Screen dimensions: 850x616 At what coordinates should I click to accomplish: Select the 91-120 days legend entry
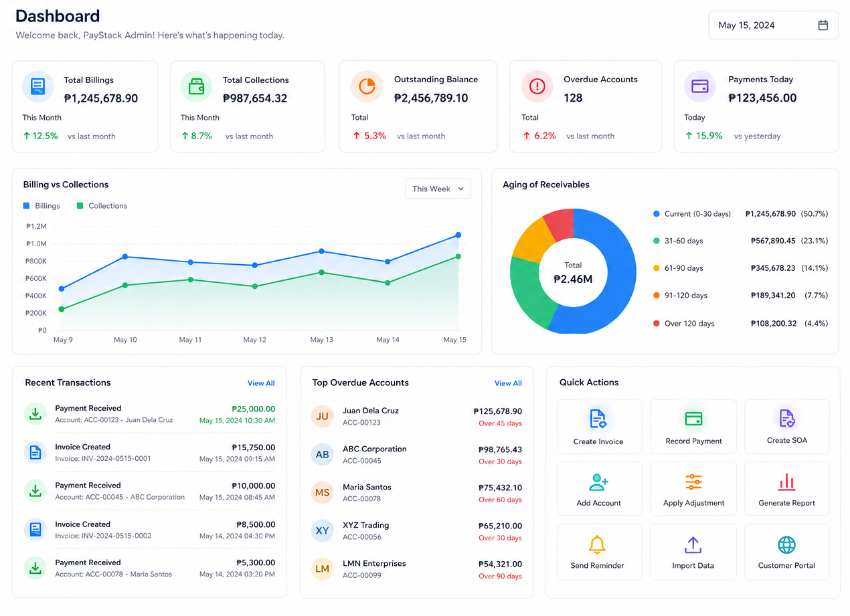740,296
